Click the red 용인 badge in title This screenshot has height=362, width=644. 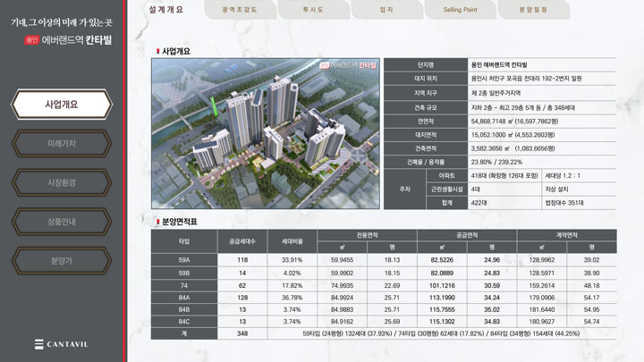31,40
